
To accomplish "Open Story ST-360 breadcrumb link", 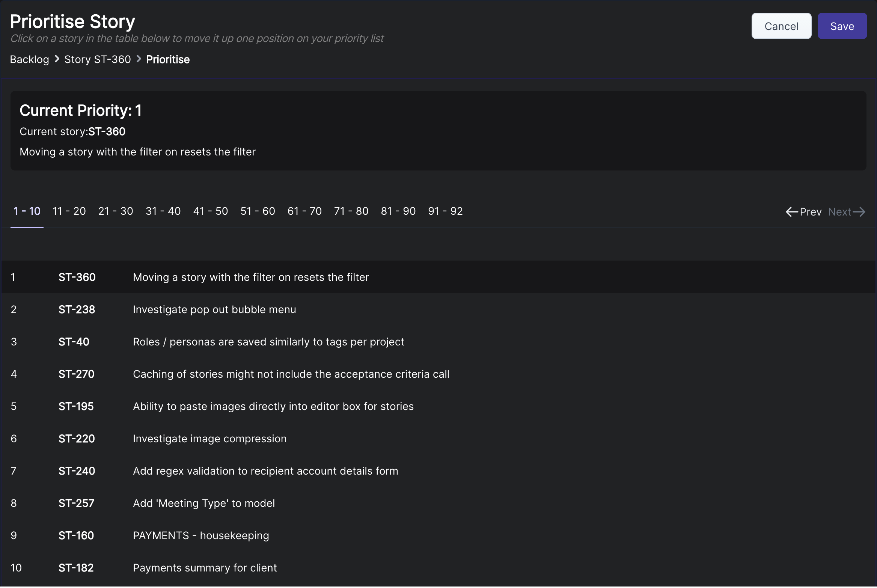I will click(x=98, y=59).
